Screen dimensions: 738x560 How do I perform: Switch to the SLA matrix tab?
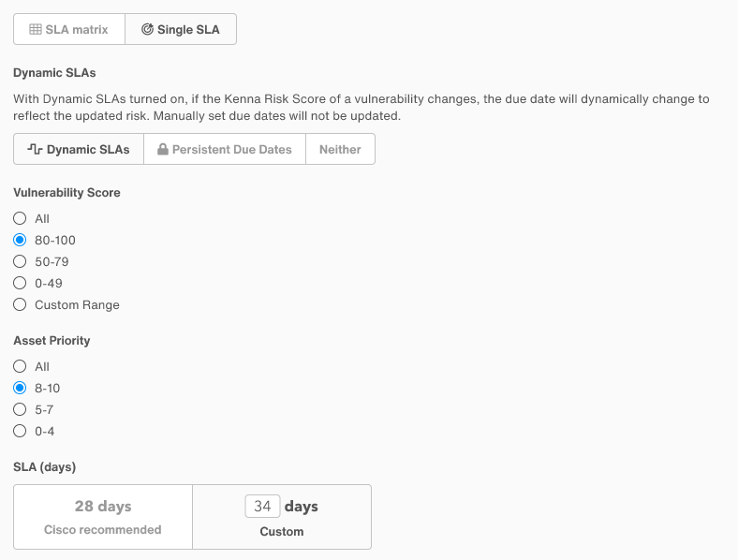coord(69,29)
